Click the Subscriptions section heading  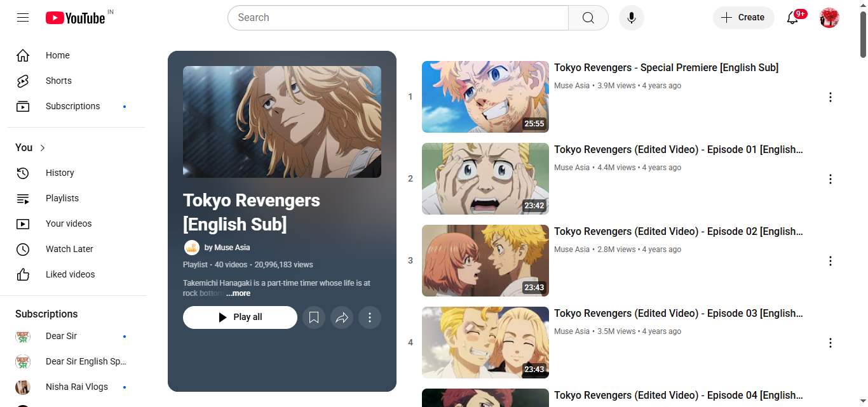coord(46,314)
